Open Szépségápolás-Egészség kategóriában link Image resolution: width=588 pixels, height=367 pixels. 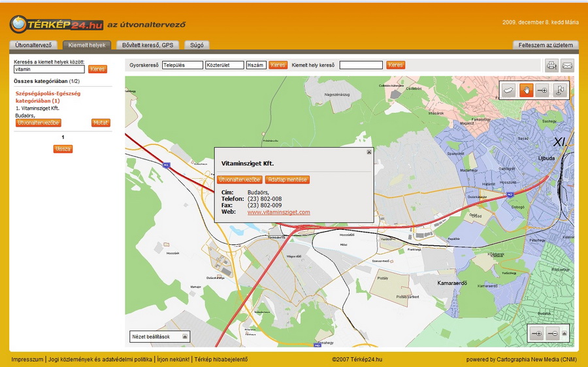48,97
